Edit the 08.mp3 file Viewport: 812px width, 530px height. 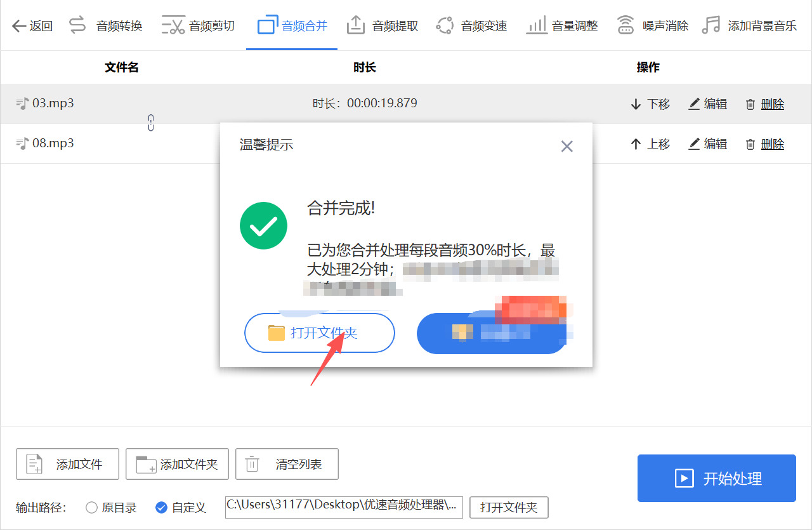point(708,144)
